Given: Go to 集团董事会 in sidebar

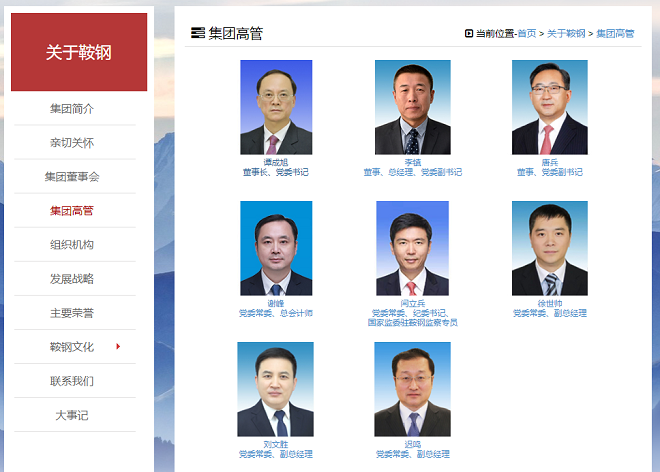Looking at the screenshot, I should click(x=72, y=176).
